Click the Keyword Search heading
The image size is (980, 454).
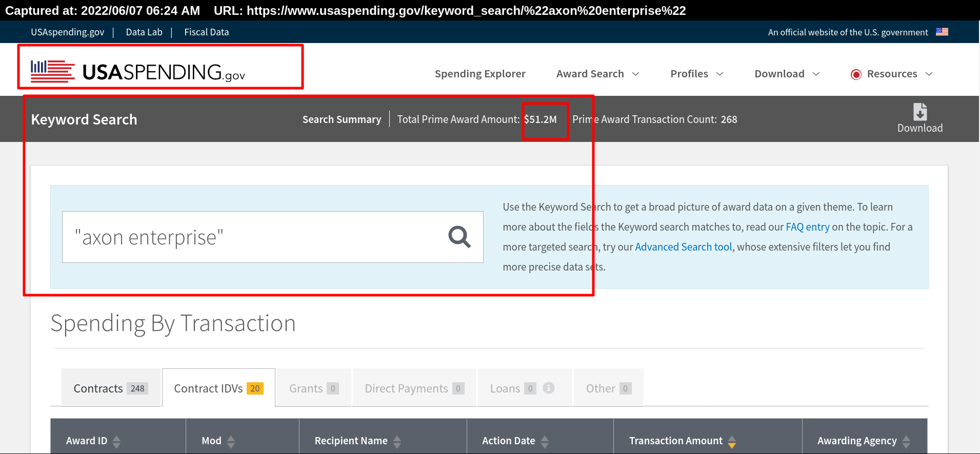coord(84,119)
